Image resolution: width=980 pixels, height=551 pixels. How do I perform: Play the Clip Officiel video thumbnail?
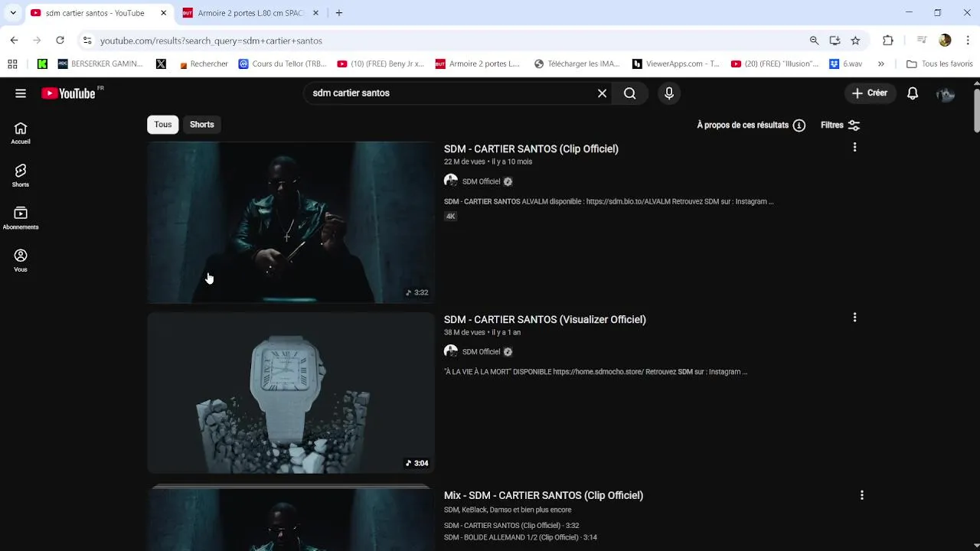[291, 222]
